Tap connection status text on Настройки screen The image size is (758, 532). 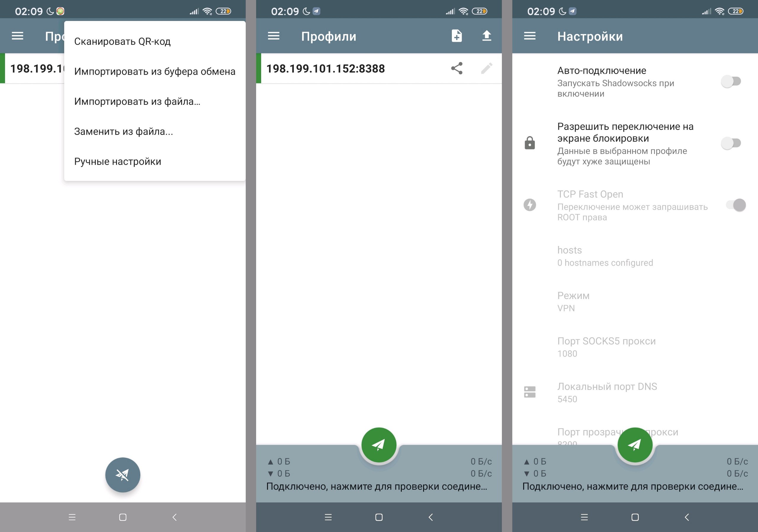[x=633, y=486]
